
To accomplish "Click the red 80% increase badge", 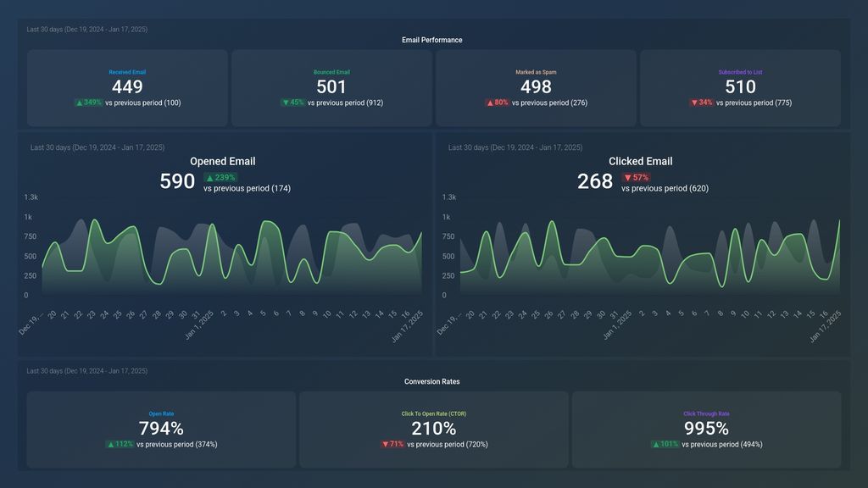I will [x=497, y=103].
